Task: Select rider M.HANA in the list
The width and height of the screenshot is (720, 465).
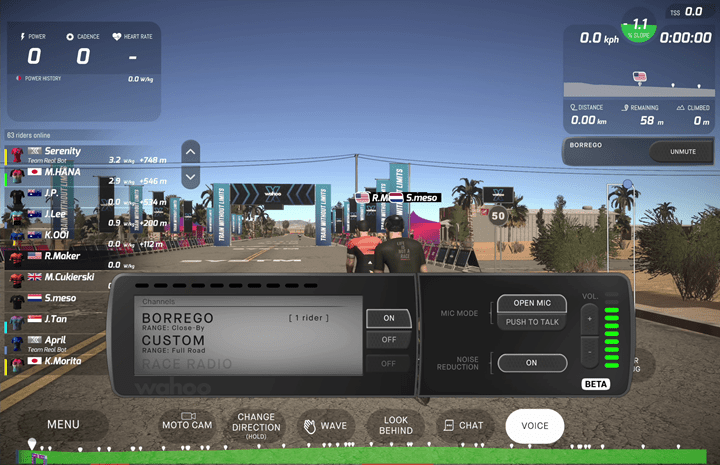Action: coord(87,176)
